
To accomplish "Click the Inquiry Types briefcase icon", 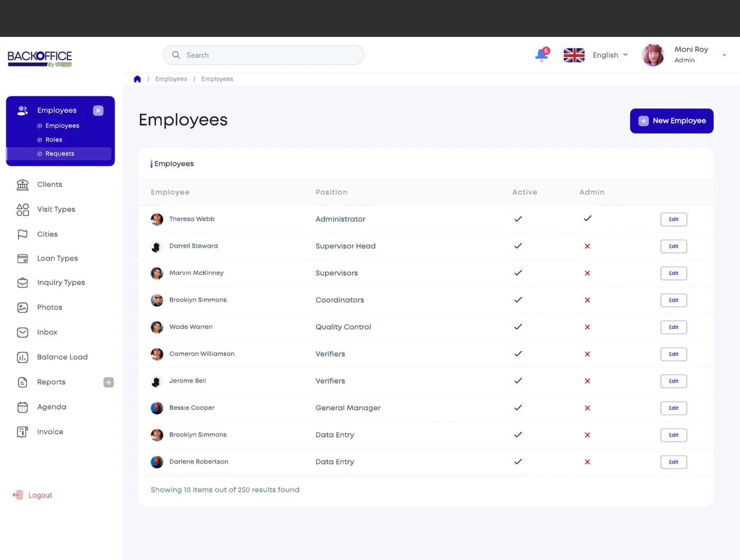I will pos(22,283).
